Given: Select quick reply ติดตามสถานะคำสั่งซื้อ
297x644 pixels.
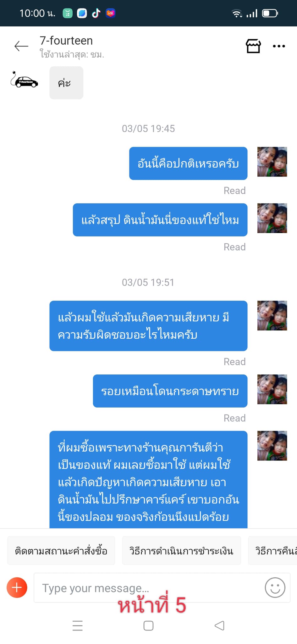Looking at the screenshot, I should (x=61, y=551).
